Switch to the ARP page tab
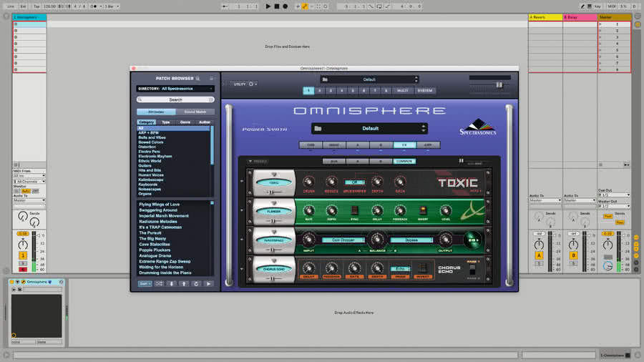644x362 pixels. click(x=428, y=145)
